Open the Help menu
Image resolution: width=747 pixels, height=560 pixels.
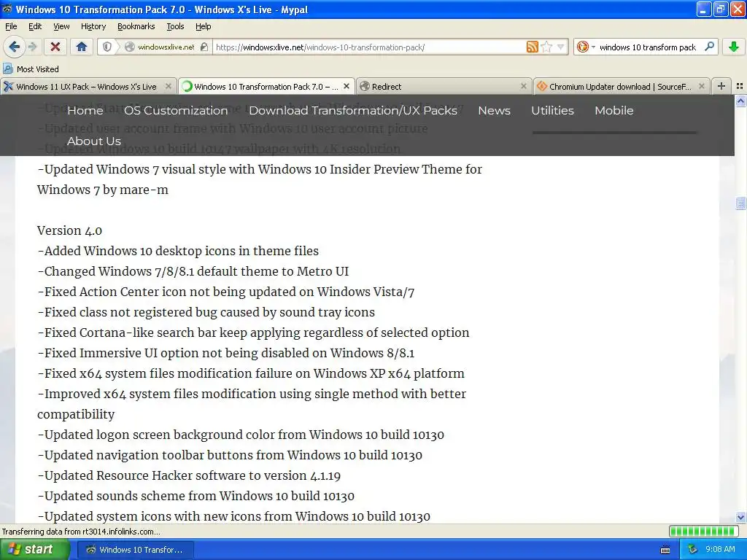coord(203,26)
